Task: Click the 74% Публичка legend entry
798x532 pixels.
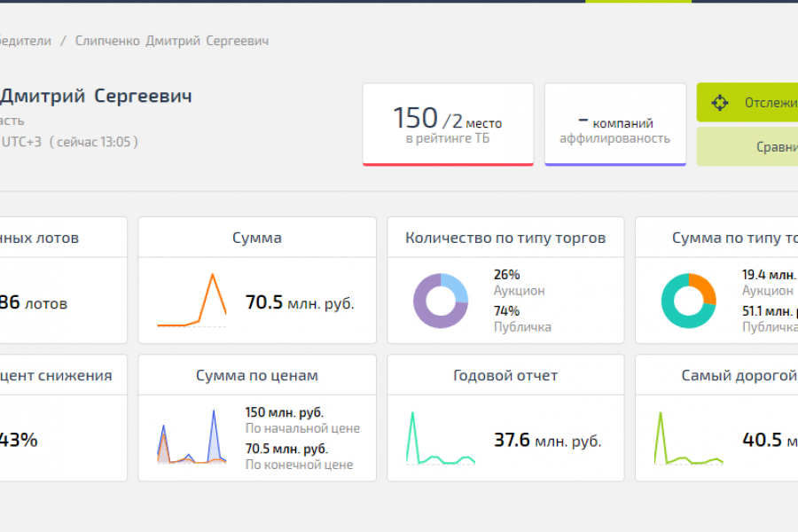Action: click(x=522, y=318)
